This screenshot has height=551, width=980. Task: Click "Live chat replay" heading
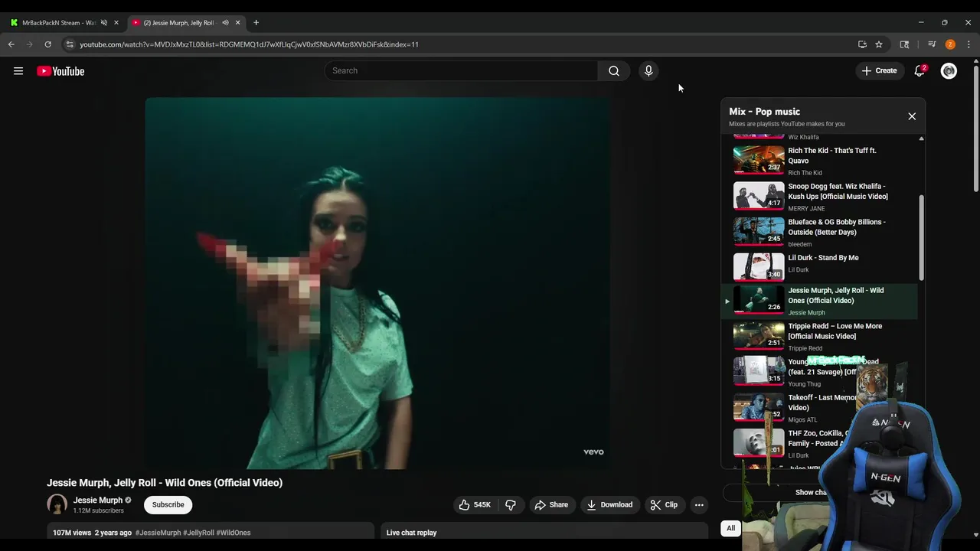(411, 533)
